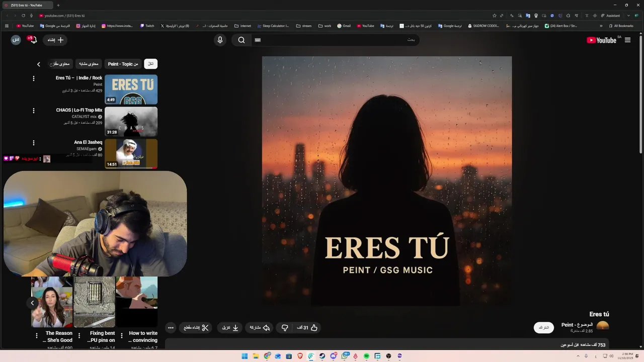The image size is (644, 362).
Task: Open the notifications bell
Action: [33, 40]
